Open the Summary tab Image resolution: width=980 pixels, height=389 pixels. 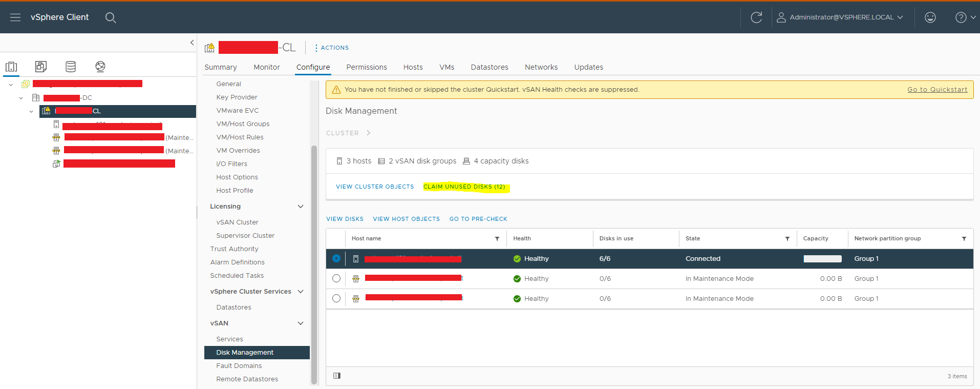[221, 67]
